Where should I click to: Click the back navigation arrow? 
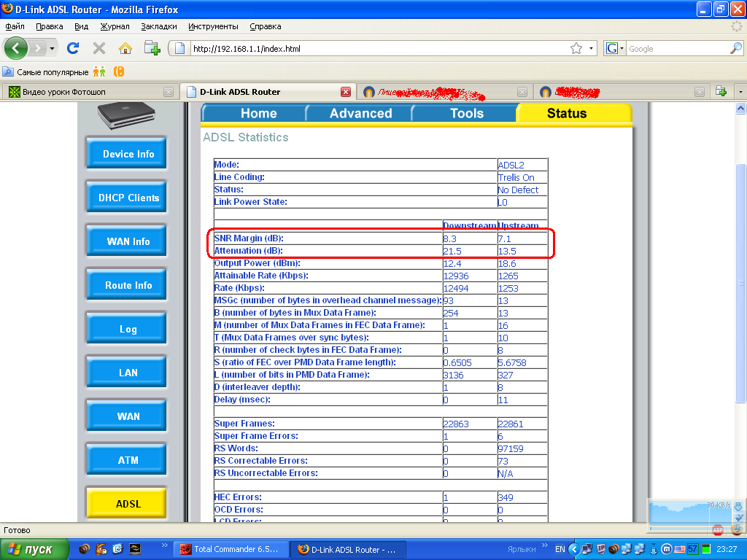[16, 48]
